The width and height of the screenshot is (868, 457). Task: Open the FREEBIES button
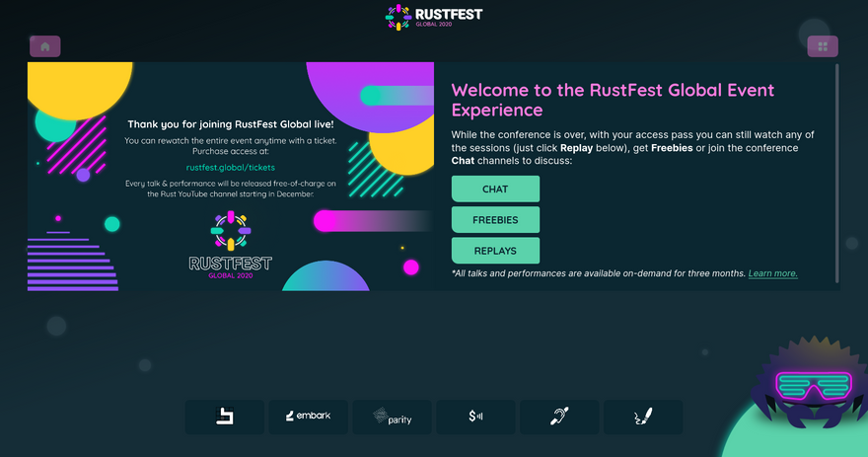click(495, 220)
